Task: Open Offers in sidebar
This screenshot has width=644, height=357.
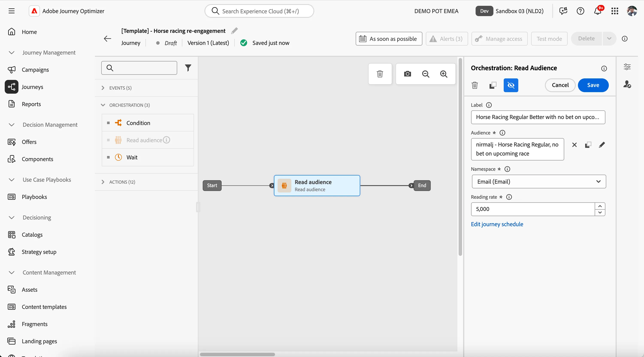Action: (29, 142)
